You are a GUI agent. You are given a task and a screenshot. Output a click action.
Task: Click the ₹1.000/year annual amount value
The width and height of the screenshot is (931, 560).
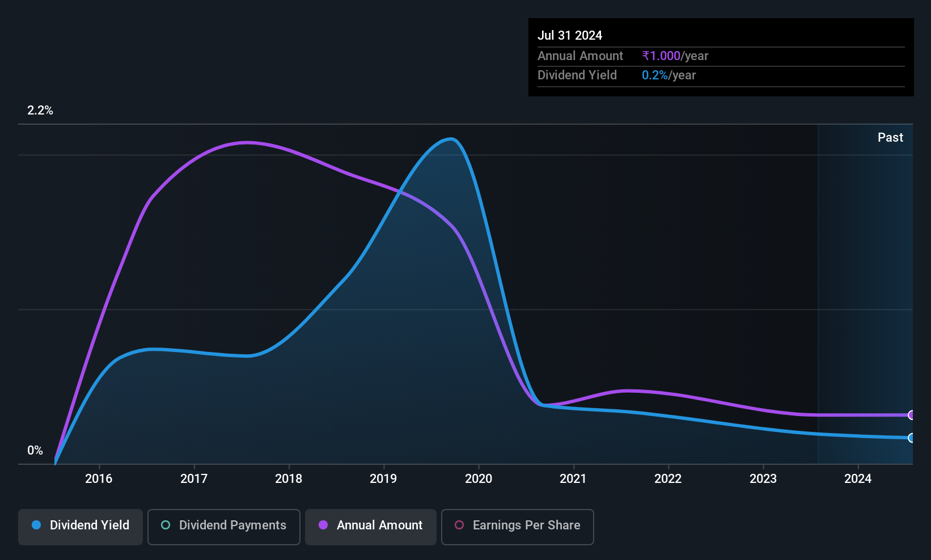(675, 56)
